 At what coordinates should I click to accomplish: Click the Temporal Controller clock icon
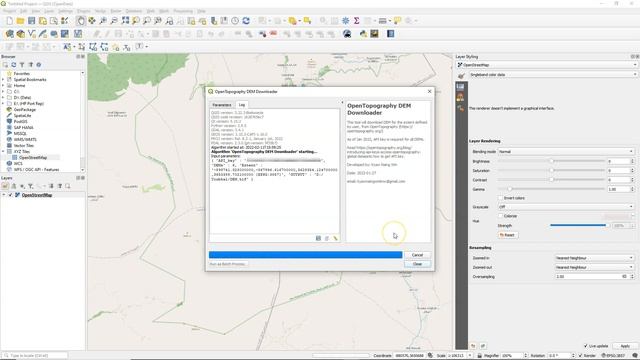click(x=235, y=21)
